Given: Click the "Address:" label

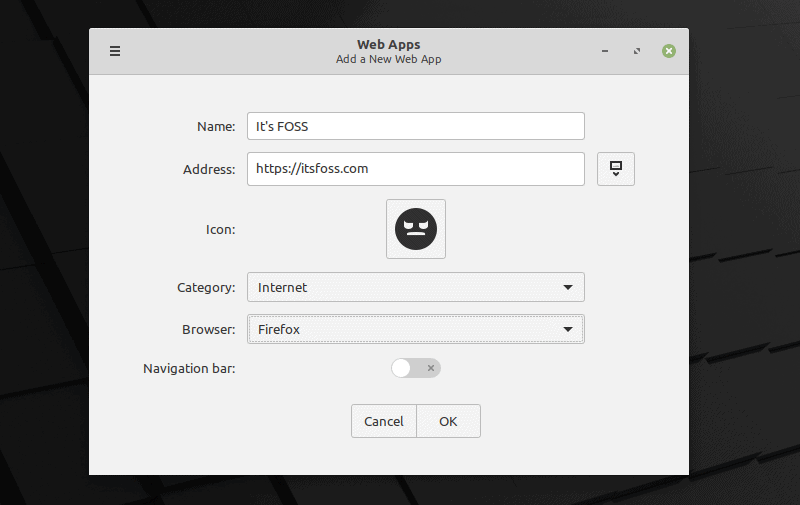Looking at the screenshot, I should [209, 169].
